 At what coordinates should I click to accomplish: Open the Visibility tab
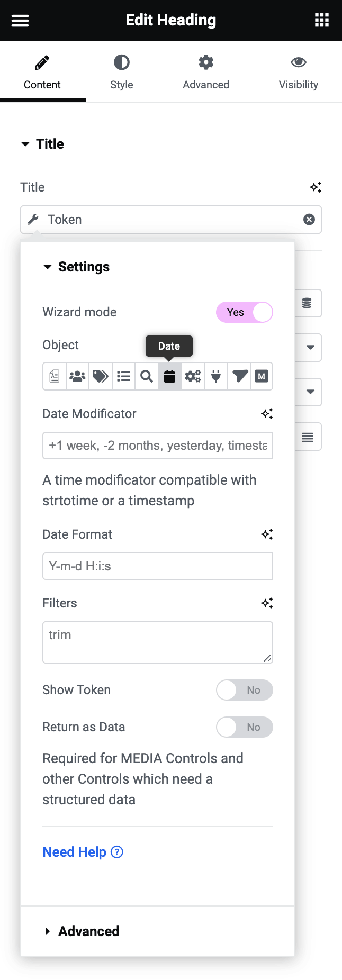tap(298, 72)
